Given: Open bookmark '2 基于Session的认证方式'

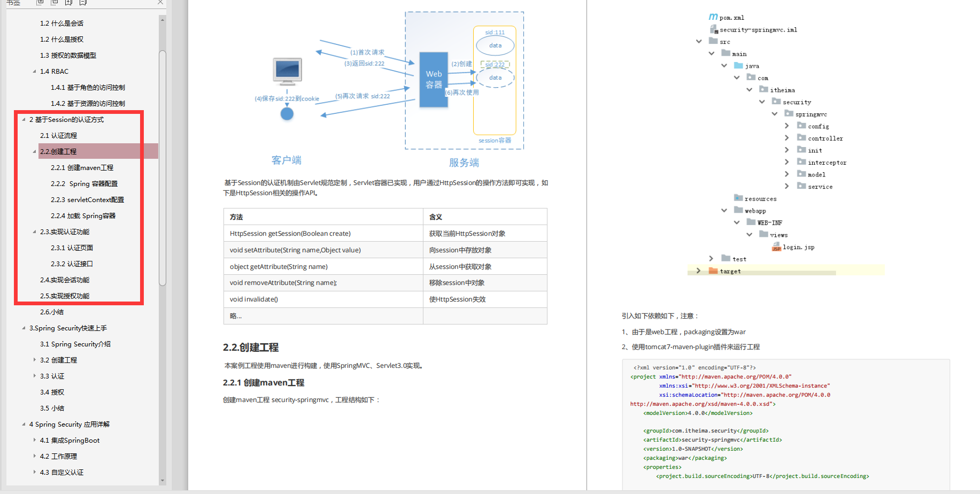Looking at the screenshot, I should click(66, 120).
